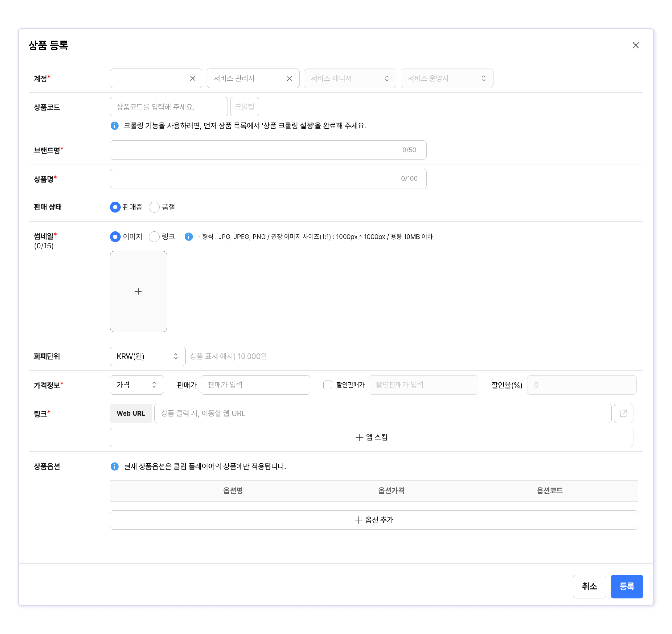Screen dimensions: 672x634
Task: Open the 서비스 운영자 dropdown
Action: tap(447, 78)
